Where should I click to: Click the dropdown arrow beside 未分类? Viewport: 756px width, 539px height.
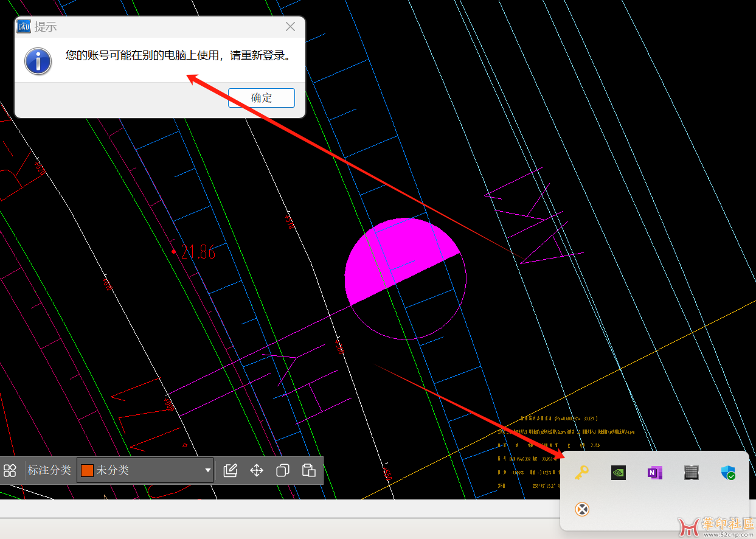click(x=208, y=470)
